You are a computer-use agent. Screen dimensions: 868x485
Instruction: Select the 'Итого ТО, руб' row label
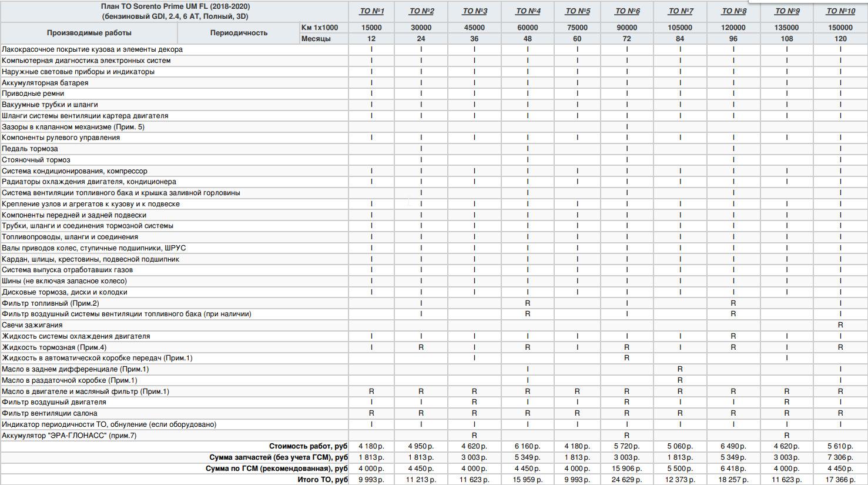[323, 480]
